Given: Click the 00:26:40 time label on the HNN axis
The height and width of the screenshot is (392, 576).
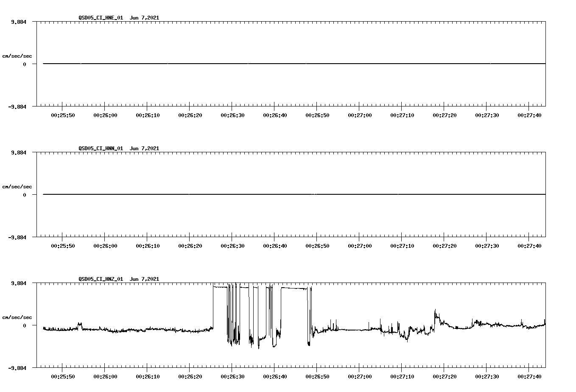Looking at the screenshot, I should (x=275, y=246).
